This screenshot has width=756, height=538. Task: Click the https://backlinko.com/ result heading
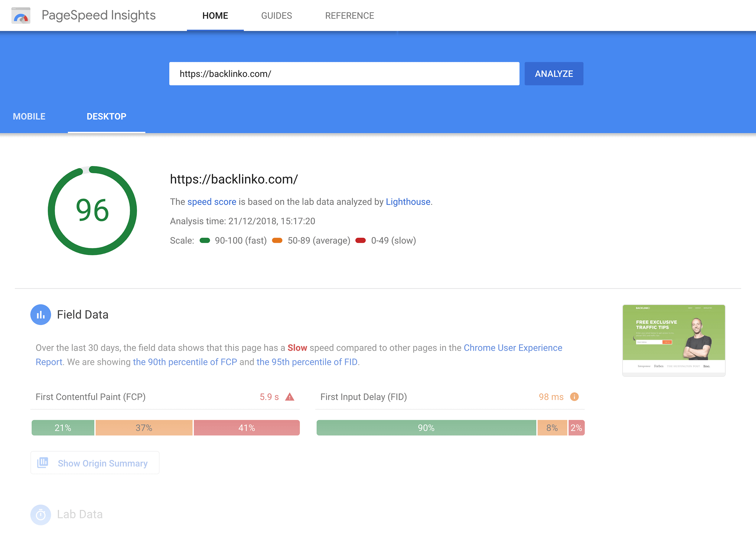[234, 179]
